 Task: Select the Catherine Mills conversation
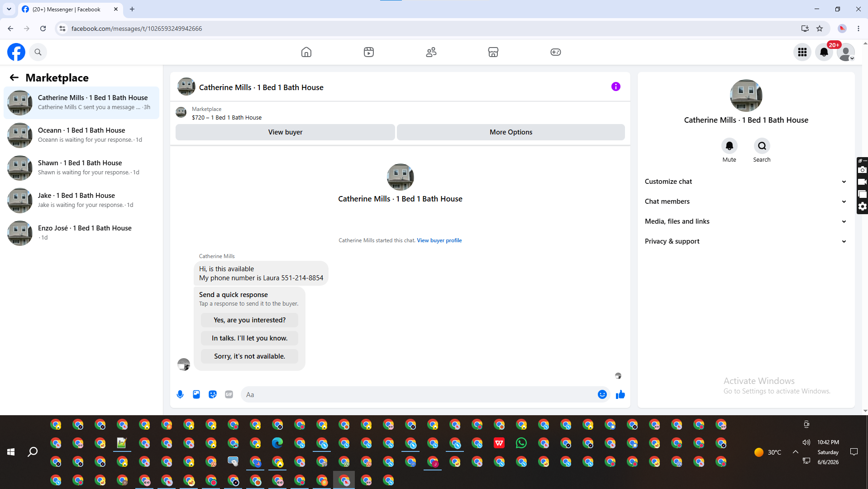[x=81, y=103]
